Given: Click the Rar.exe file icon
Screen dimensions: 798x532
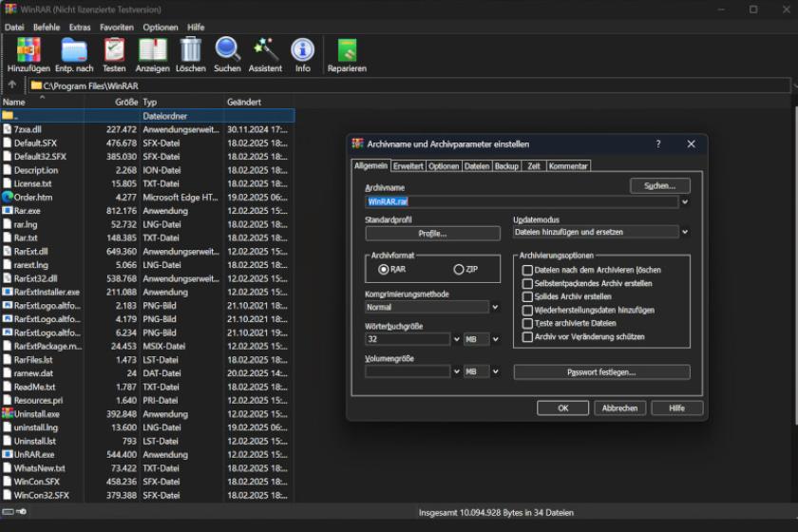Looking at the screenshot, I should 8,210.
